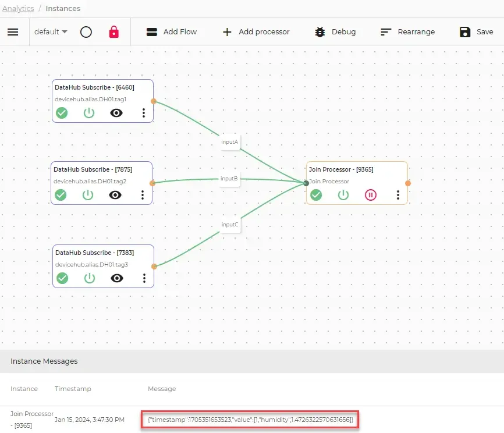Screen dimensions: 504x433
Task: Click Add processor button
Action: 256,32
